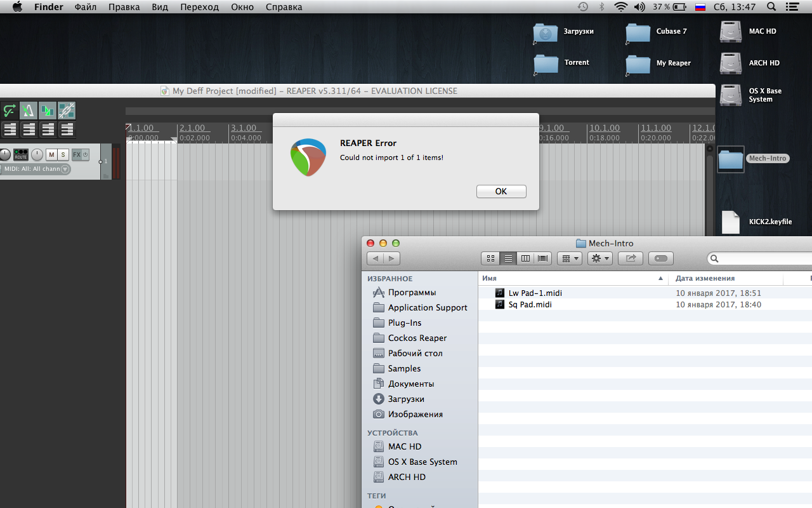Click timeline ruler at measure 2.1.00

[x=193, y=128]
